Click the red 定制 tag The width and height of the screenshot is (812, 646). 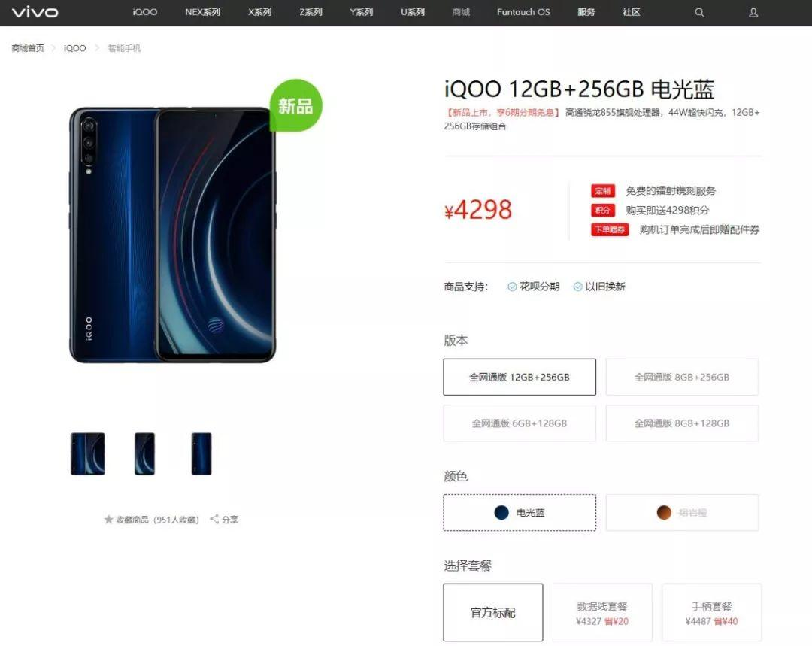click(x=603, y=190)
